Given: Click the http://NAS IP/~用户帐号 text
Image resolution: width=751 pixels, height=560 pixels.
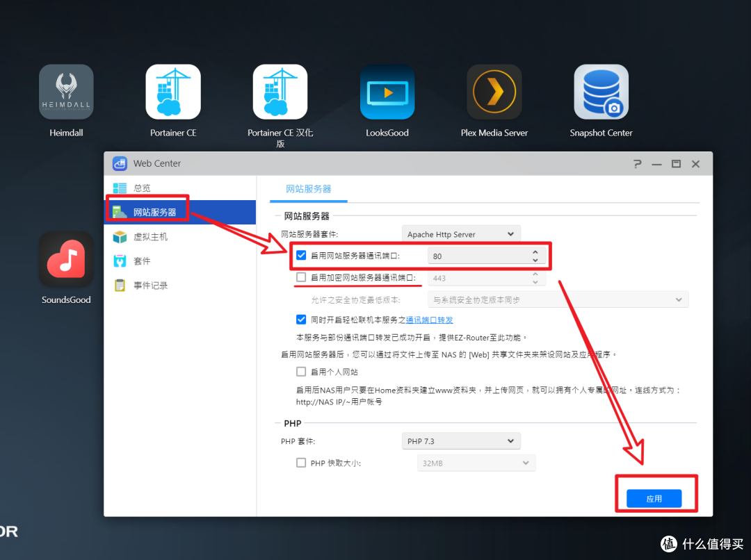Looking at the screenshot, I should tap(339, 402).
